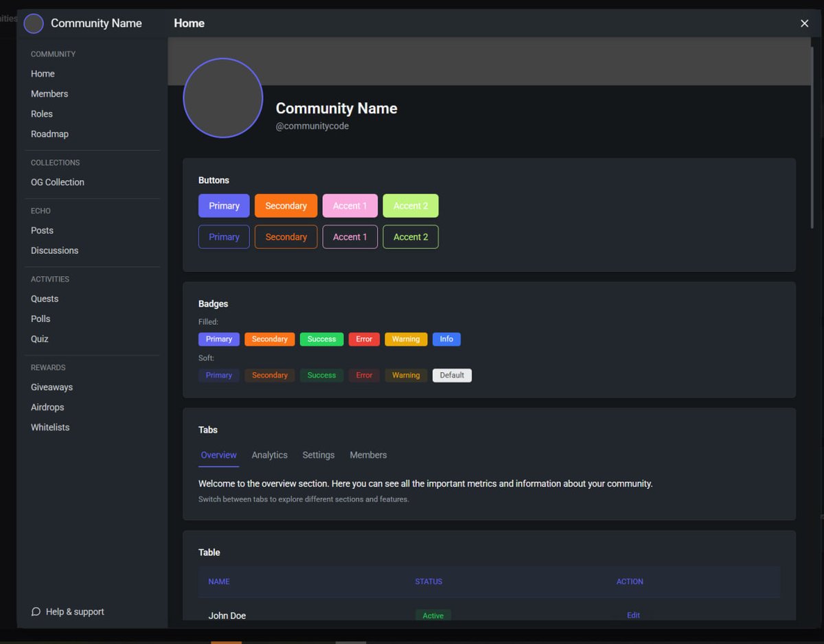Click the Community Name profile heading
This screenshot has height=644, width=824.
tap(336, 108)
